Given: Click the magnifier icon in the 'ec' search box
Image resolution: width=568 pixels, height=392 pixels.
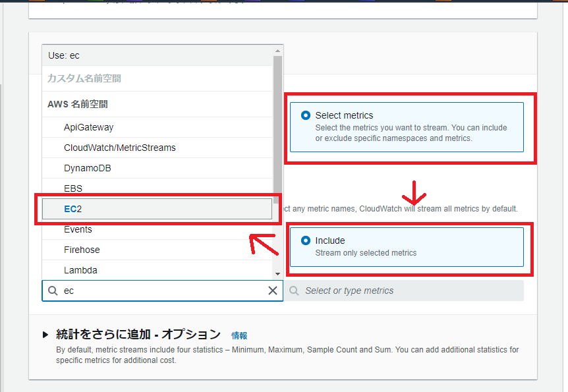Looking at the screenshot, I should pyautogui.click(x=53, y=291).
